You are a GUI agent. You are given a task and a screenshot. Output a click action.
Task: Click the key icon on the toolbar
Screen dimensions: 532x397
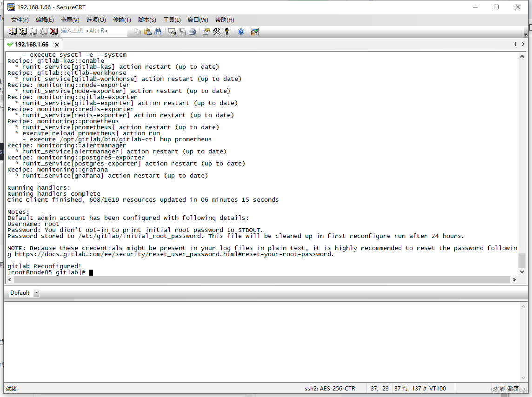[x=227, y=31]
